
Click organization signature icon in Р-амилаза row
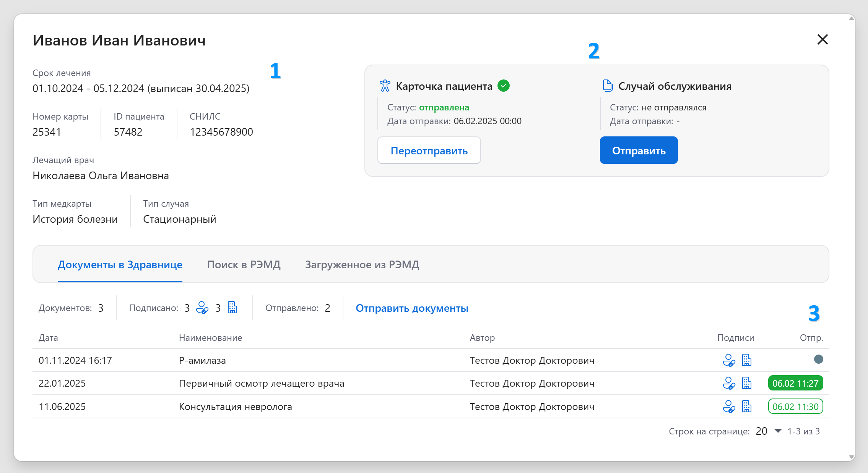pyautogui.click(x=746, y=360)
